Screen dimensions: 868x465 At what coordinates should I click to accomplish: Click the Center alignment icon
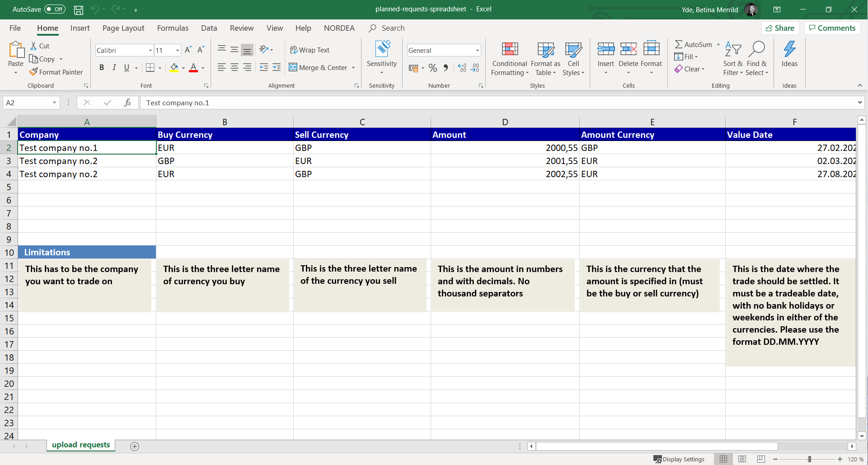coord(234,67)
